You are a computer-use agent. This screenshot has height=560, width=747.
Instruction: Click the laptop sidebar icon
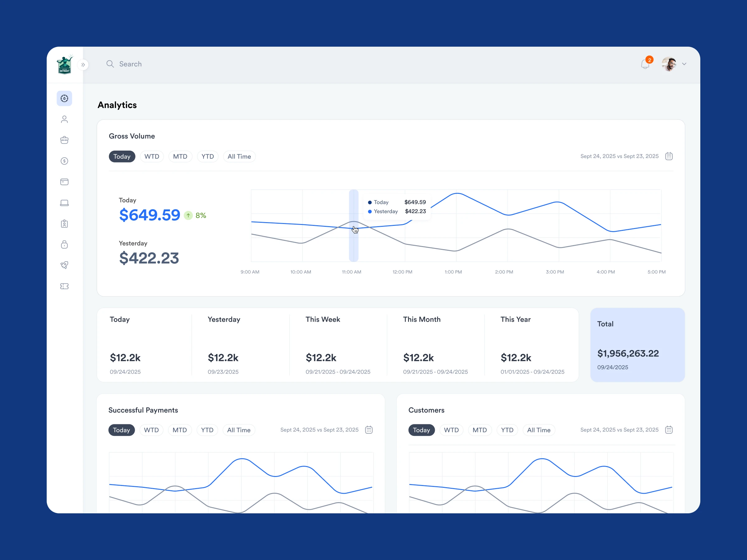(x=64, y=203)
